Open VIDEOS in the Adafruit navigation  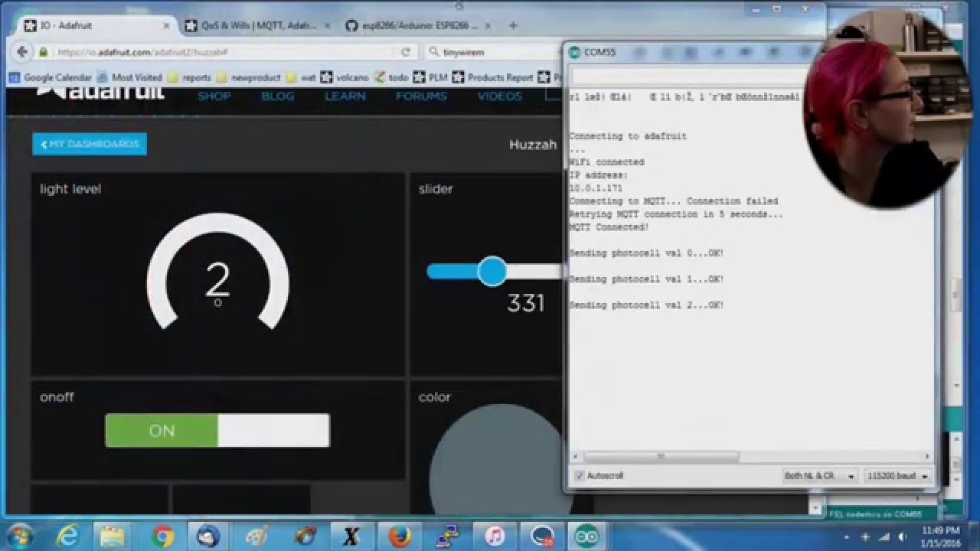[499, 96]
